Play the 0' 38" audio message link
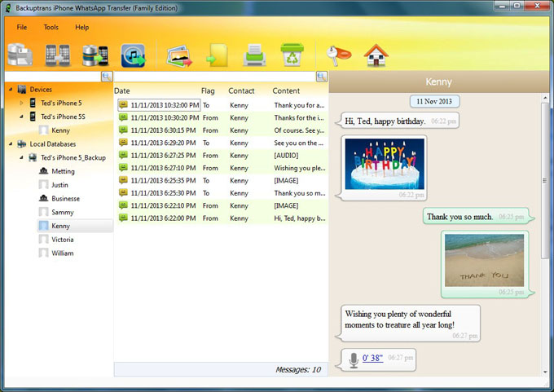 pyautogui.click(x=372, y=358)
